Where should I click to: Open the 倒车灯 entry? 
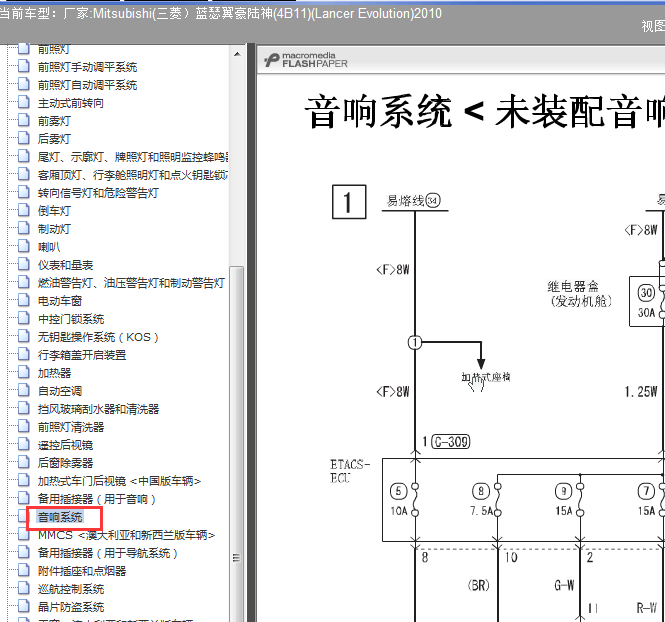[54, 211]
